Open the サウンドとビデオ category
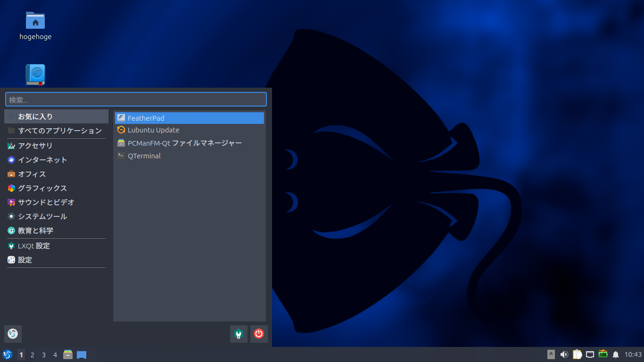Screen dimensions: 644x362 click(57, 202)
